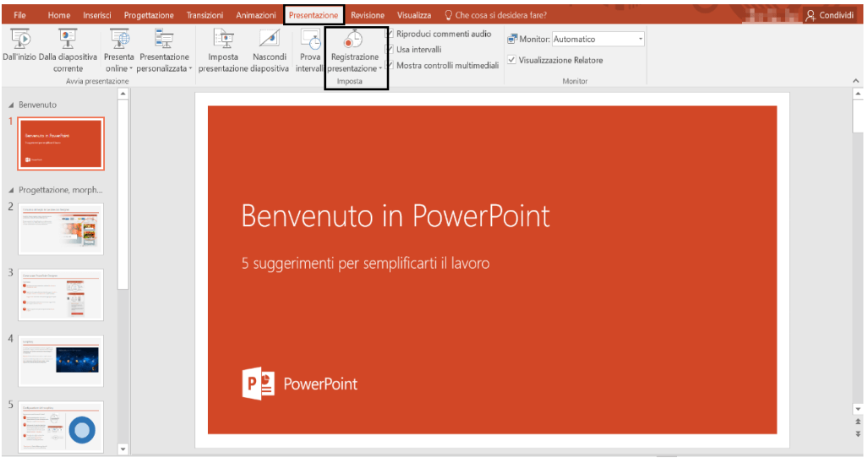Collapse the Progettazione, morph section
The image size is (868, 462).
(11, 190)
